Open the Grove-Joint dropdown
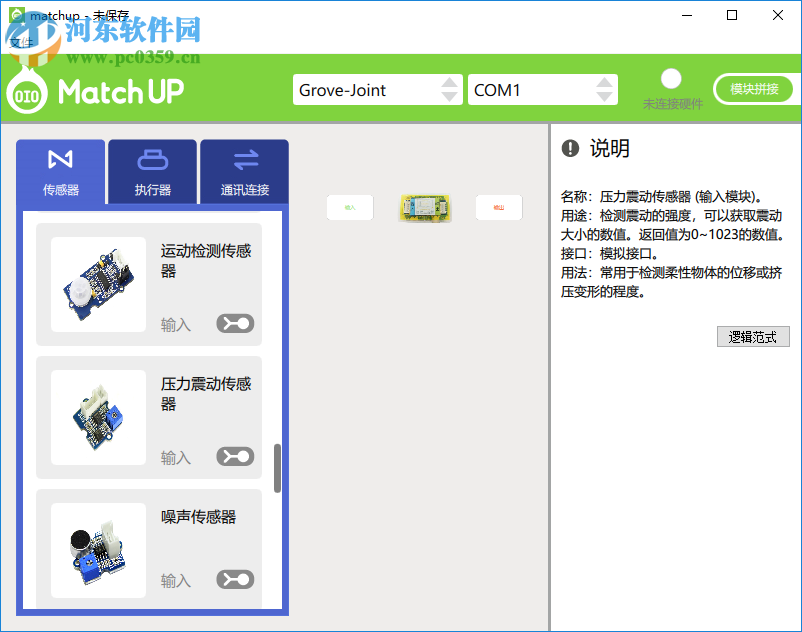 [x=378, y=89]
